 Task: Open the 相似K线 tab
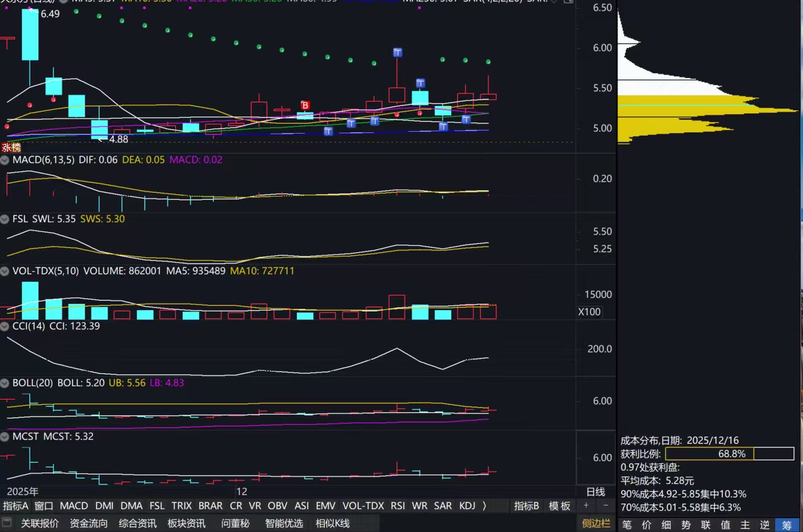click(333, 523)
